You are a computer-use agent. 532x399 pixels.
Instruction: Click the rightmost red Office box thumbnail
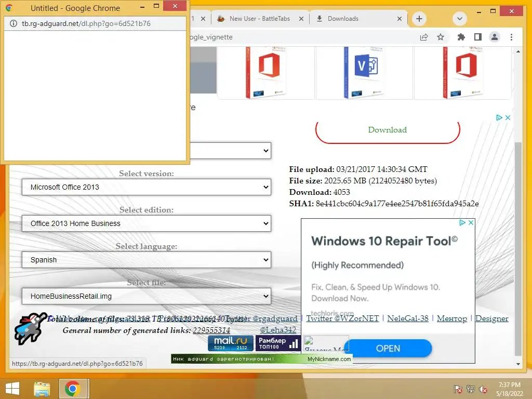click(x=462, y=73)
